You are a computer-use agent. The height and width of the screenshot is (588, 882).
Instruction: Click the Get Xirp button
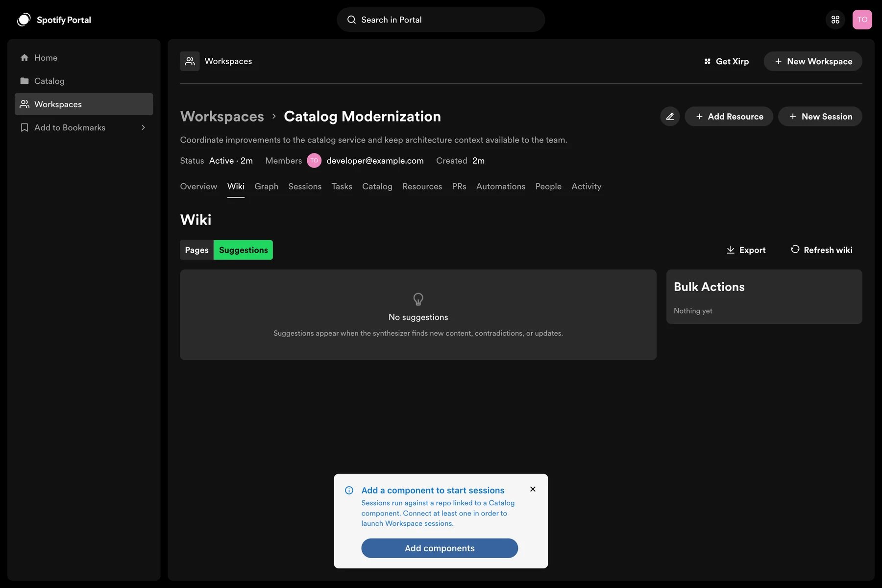pyautogui.click(x=727, y=61)
